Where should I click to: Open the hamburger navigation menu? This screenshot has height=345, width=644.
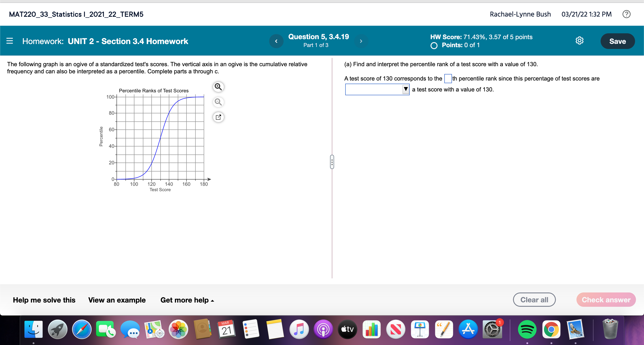9,41
